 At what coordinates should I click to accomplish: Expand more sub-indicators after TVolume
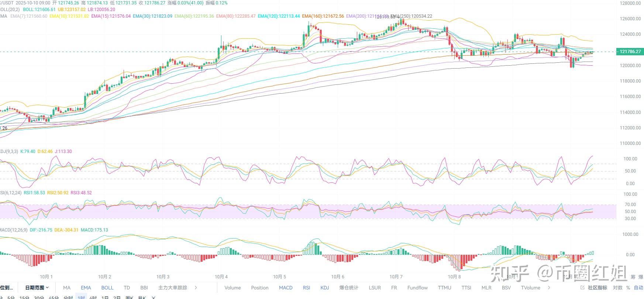pos(549,288)
